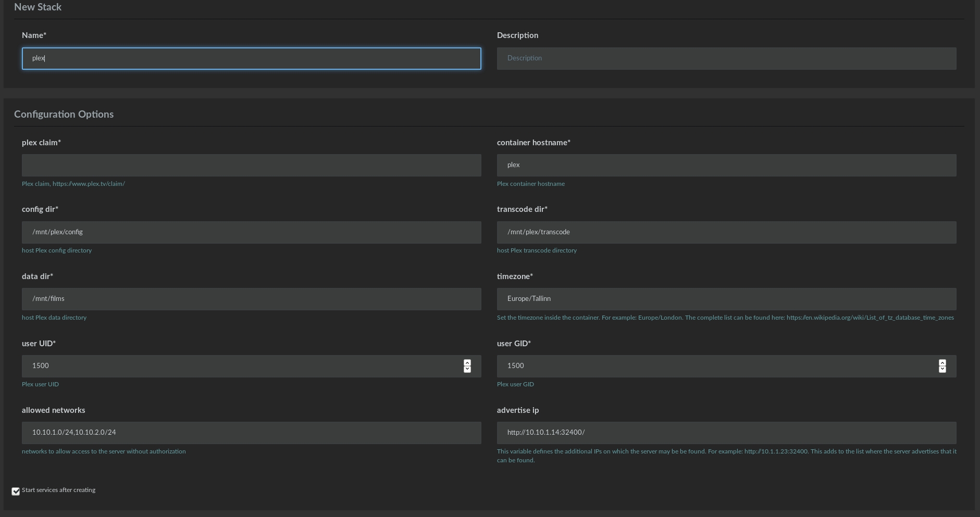Click the 'Plex user UID' hint text
Screen dimensions: 980x517
pos(40,384)
